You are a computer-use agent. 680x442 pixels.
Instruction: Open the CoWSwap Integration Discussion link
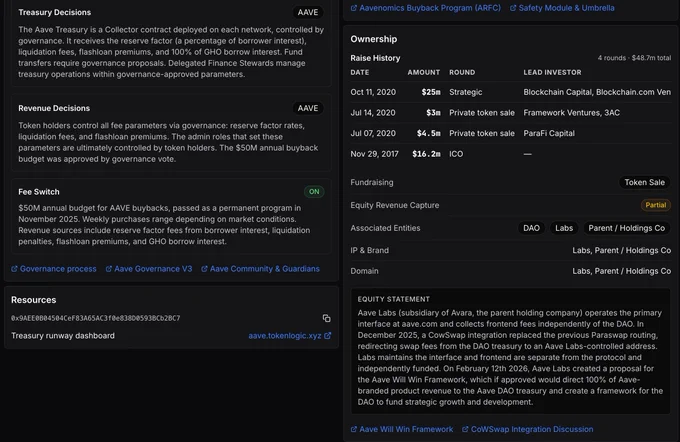point(527,429)
